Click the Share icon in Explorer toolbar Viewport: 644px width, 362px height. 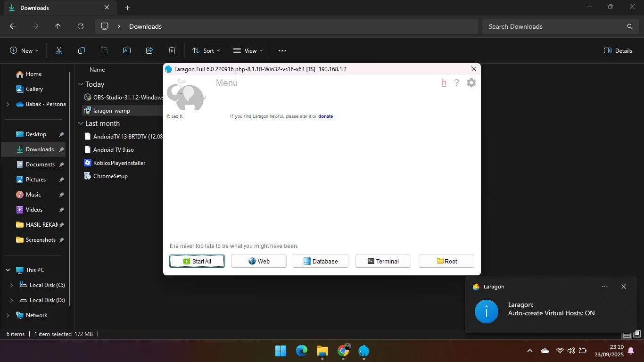pyautogui.click(x=149, y=51)
